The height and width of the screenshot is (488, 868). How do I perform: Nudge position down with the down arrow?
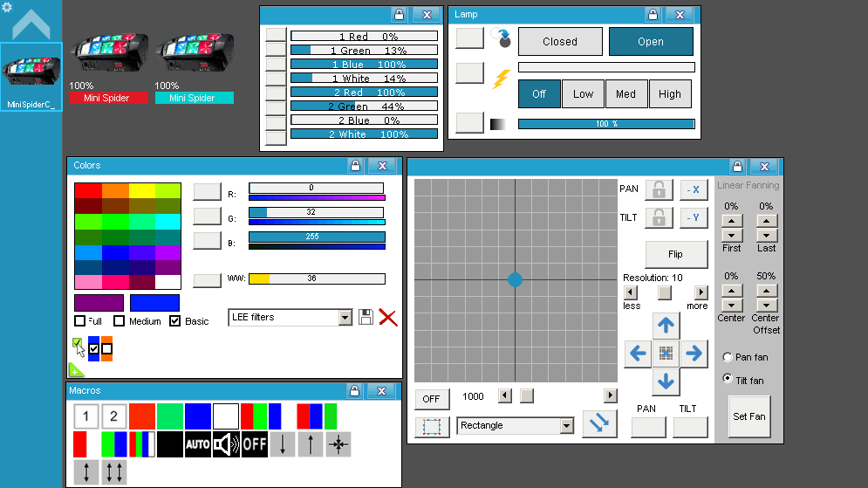pyautogui.click(x=666, y=381)
